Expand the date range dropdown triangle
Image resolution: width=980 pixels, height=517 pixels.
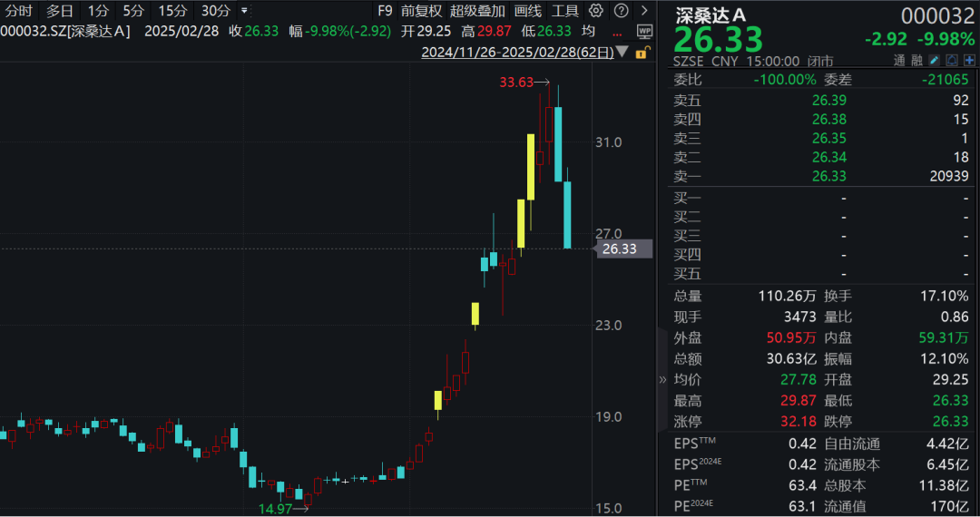click(622, 52)
